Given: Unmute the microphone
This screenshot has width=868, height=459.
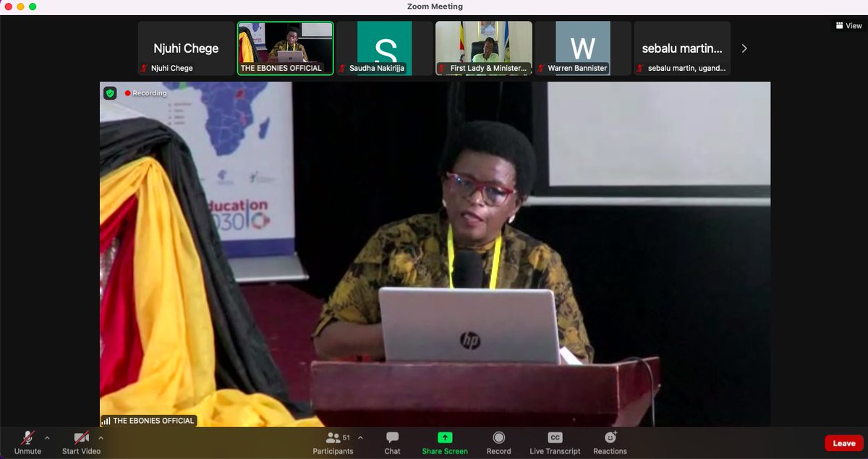Looking at the screenshot, I should 27,442.
